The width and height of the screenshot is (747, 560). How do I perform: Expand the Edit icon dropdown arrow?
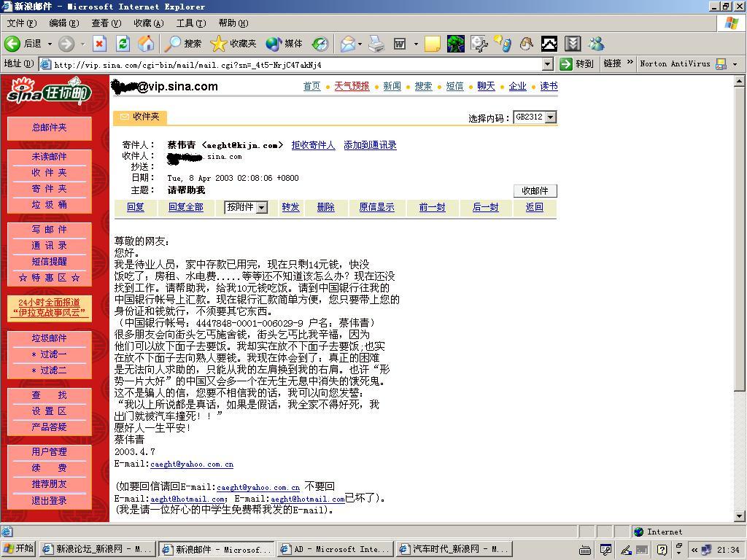(415, 44)
